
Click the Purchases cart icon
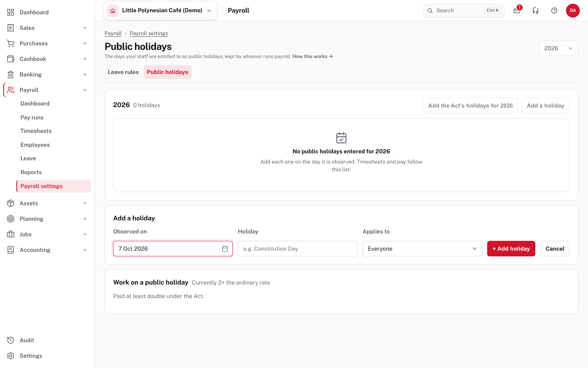10,43
